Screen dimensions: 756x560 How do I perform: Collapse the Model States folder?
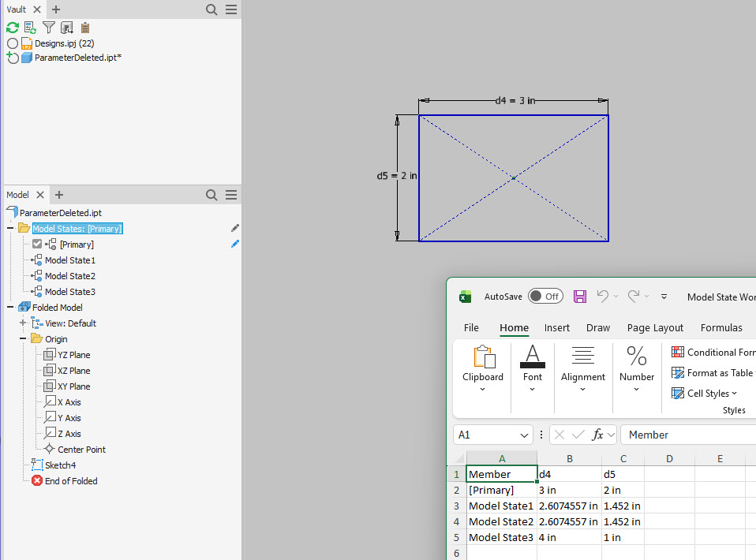[x=10, y=228]
